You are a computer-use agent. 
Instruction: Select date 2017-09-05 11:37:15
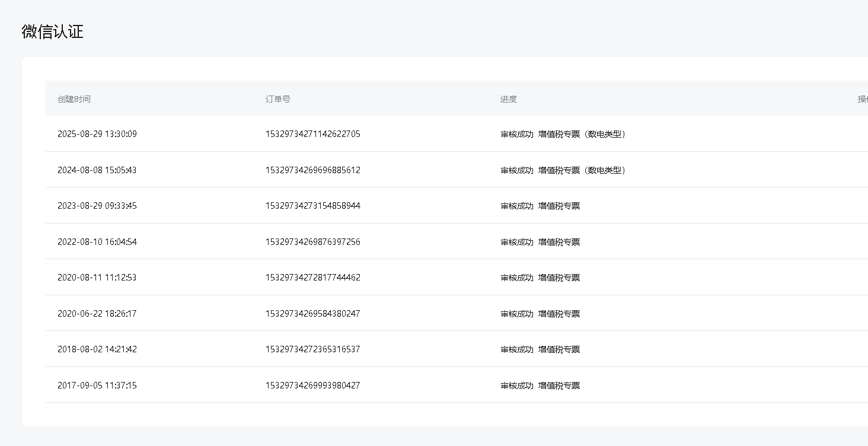click(97, 386)
